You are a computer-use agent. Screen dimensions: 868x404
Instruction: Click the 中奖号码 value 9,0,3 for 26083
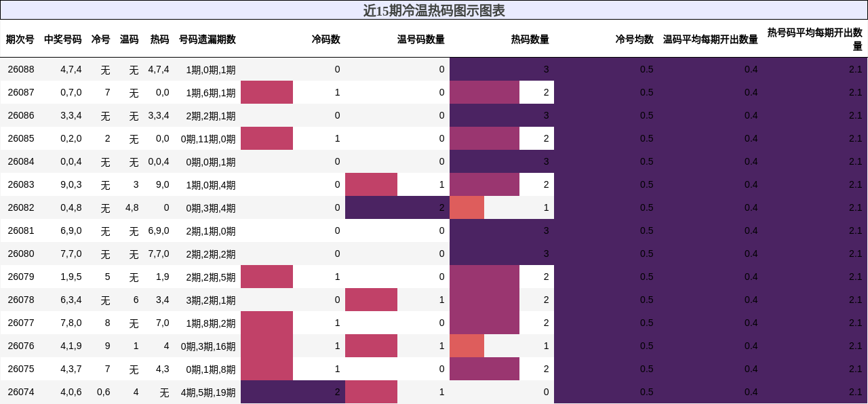pyautogui.click(x=70, y=184)
